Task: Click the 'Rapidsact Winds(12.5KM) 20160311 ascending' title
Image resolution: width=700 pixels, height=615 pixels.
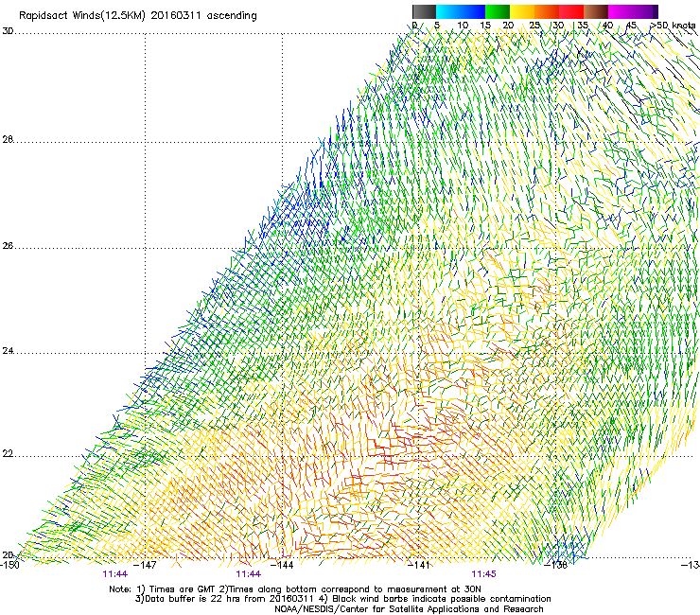Action: (x=138, y=16)
